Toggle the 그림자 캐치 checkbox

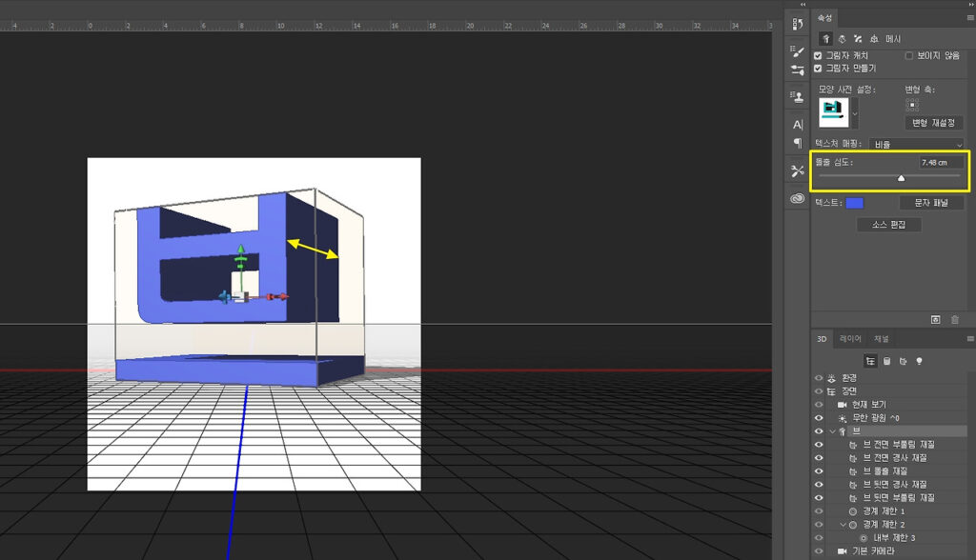point(818,56)
